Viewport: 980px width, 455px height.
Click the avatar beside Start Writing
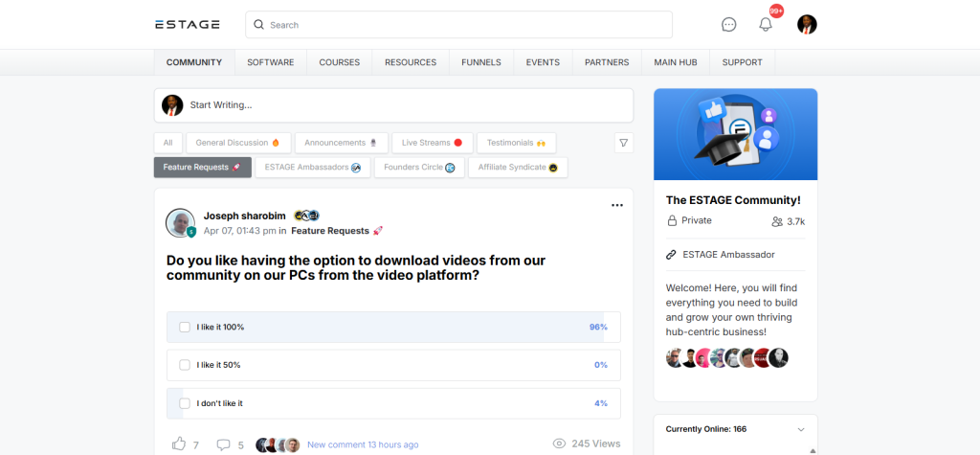pos(172,105)
